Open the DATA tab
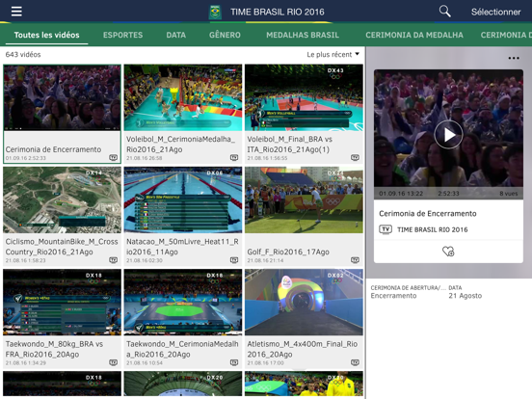Screen dimensions: 532x399 [x=176, y=35]
